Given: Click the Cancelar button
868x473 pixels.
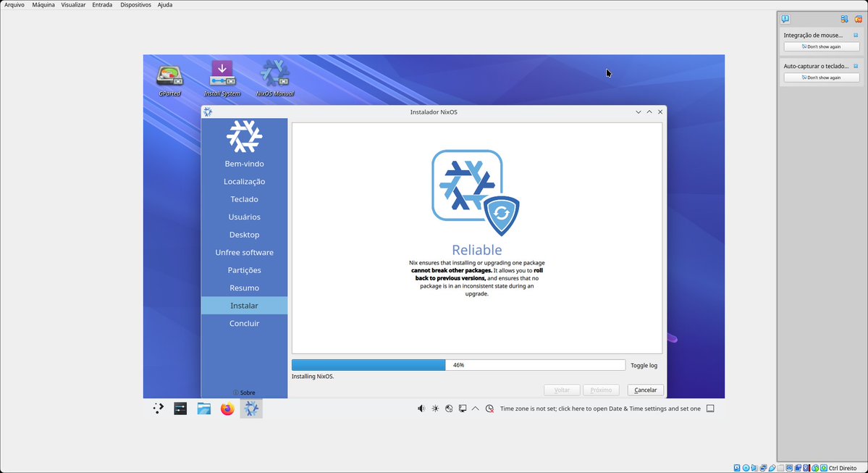Looking at the screenshot, I should (646, 390).
